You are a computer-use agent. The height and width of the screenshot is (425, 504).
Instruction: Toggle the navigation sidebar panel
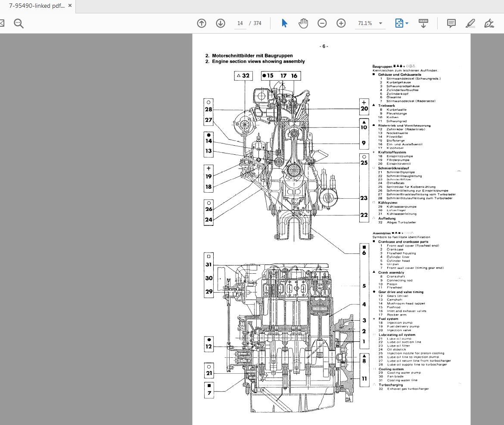tap(3, 23)
